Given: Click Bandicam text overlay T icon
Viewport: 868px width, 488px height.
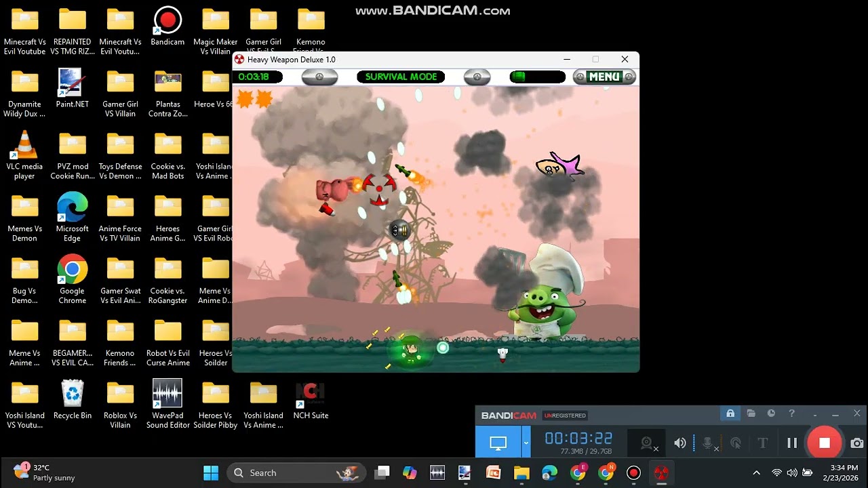Looking at the screenshot, I should click(x=763, y=443).
